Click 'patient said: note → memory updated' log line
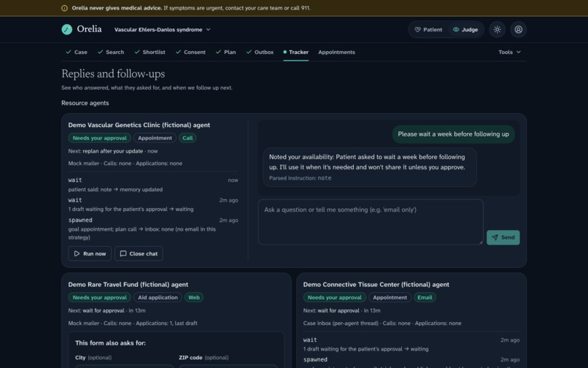Screen dimensions: 588x368 pos(115,190)
